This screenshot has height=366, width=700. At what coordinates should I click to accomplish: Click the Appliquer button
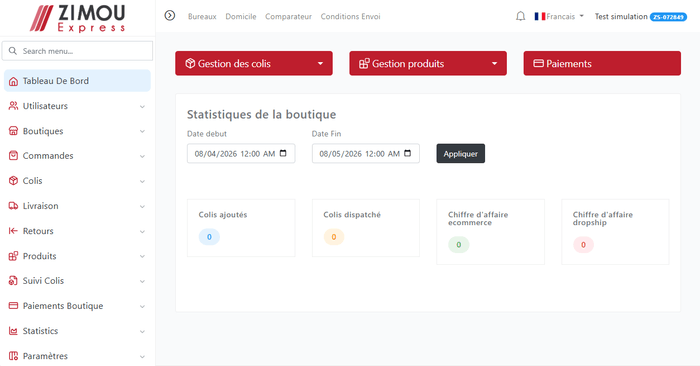[460, 154]
